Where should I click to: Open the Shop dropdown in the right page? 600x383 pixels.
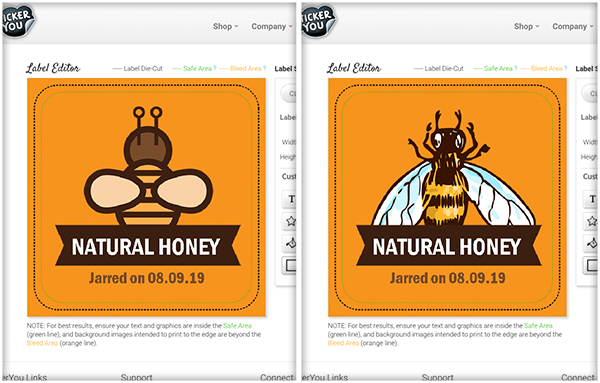[x=527, y=26]
